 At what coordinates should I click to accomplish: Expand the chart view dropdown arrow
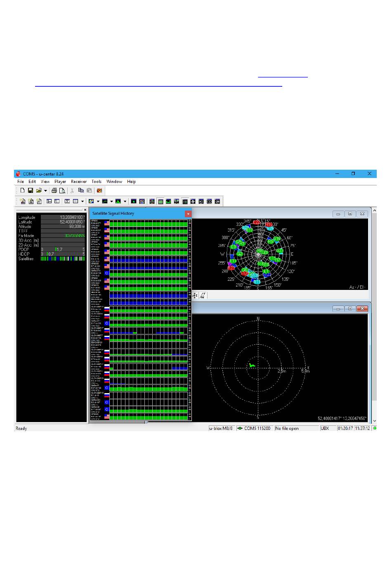click(111, 202)
